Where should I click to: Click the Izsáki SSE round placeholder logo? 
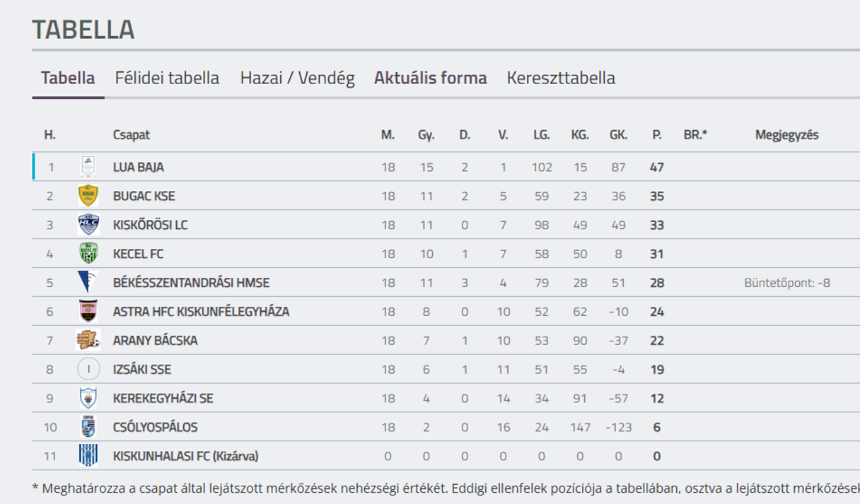click(88, 369)
